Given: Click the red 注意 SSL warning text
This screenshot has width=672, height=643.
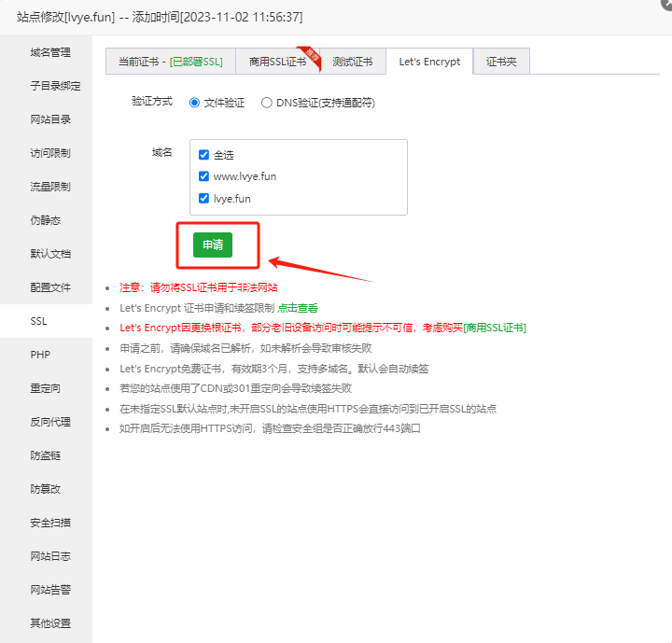Looking at the screenshot, I should [199, 287].
